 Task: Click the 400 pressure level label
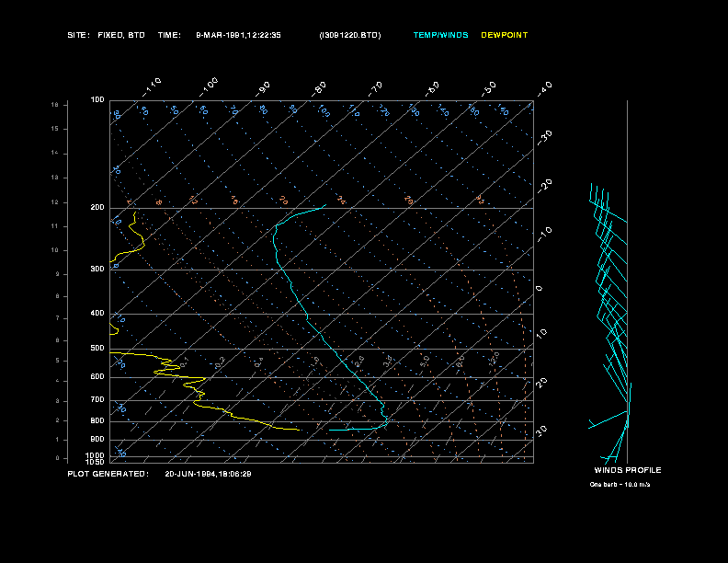click(x=97, y=313)
